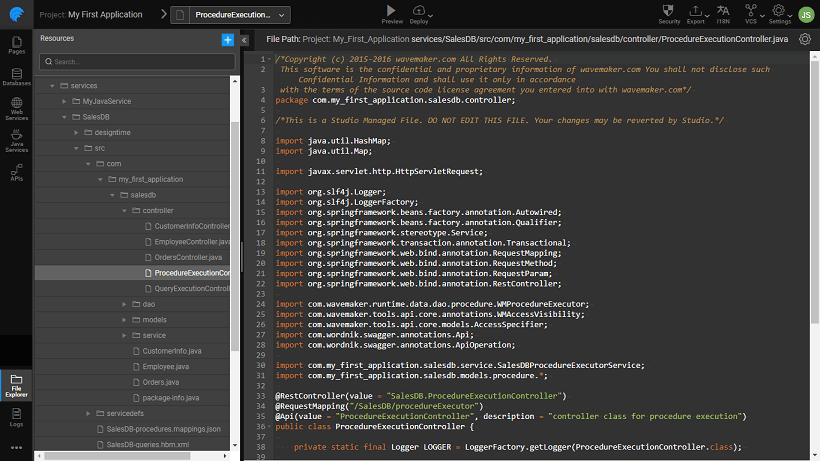Collapse the Resources panel with arrow button

pyautogui.click(x=245, y=39)
